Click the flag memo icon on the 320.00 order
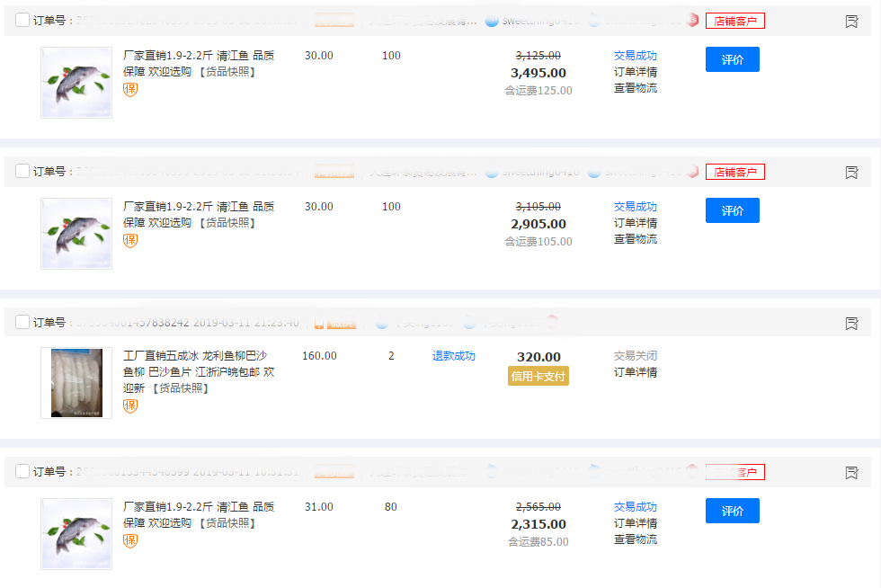This screenshot has height=588, width=881. click(x=851, y=324)
